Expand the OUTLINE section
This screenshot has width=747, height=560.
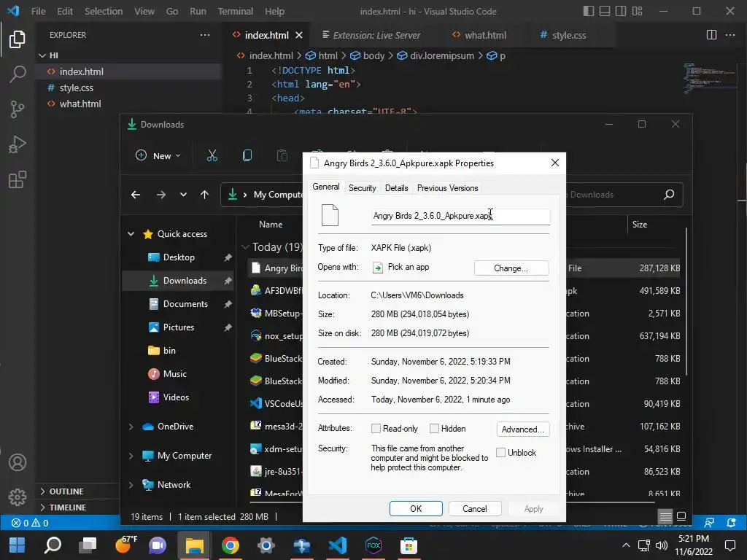click(x=42, y=491)
